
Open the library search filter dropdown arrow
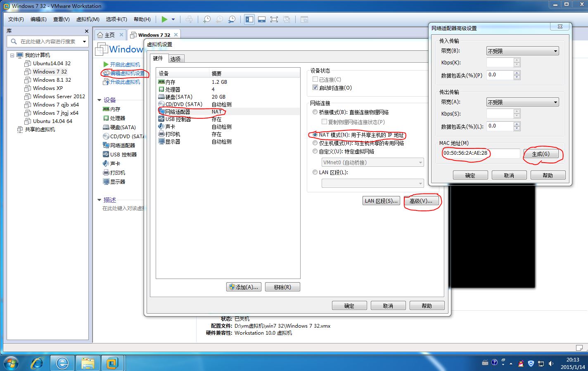(x=84, y=41)
